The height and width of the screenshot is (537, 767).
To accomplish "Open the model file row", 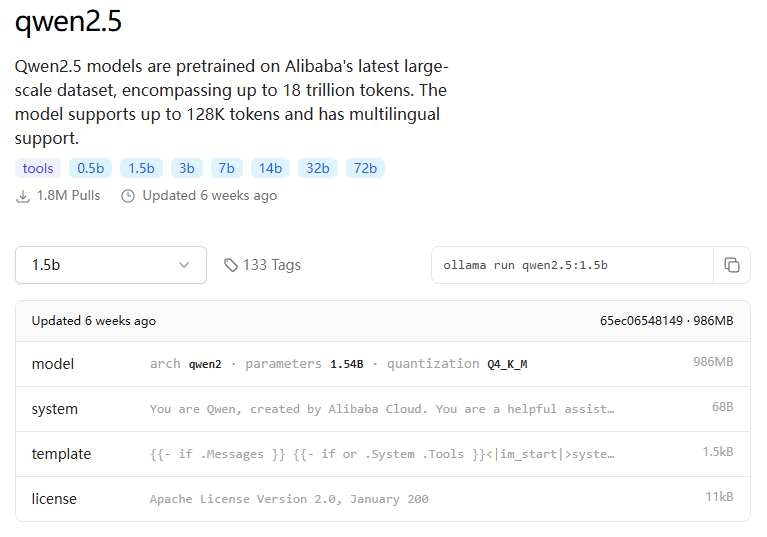I will (x=382, y=364).
